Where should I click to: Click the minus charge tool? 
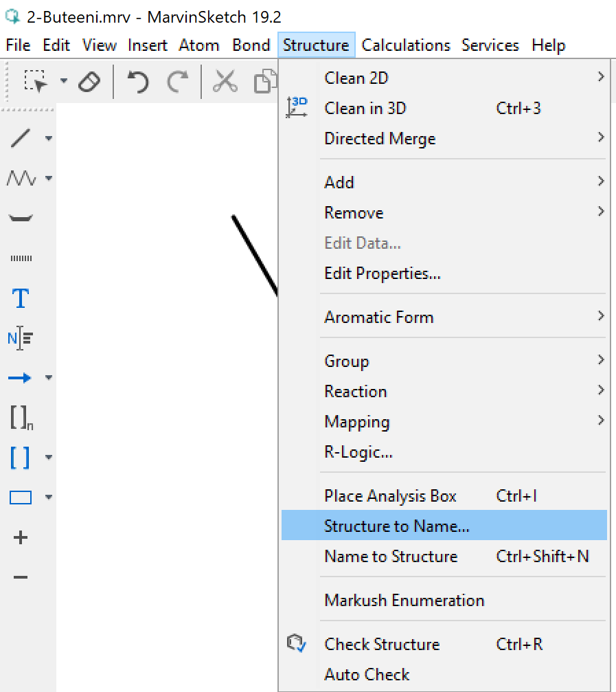click(21, 577)
